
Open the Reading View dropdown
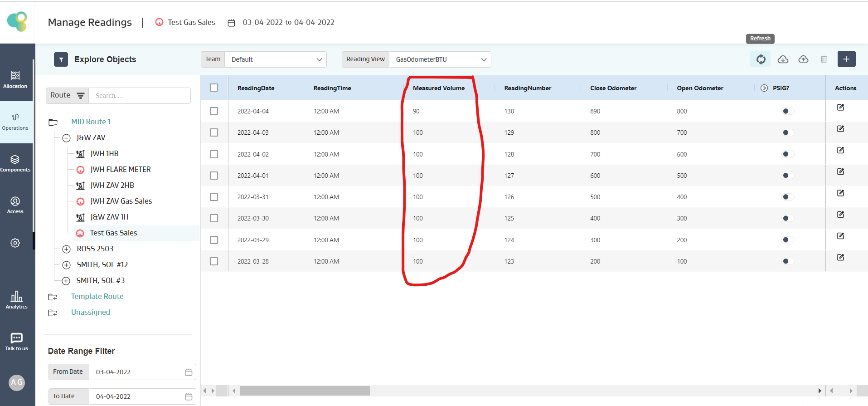click(439, 59)
